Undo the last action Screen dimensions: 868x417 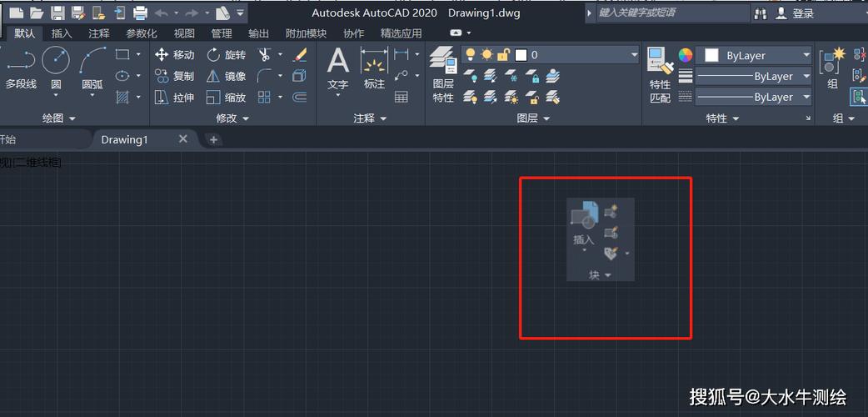[x=162, y=13]
